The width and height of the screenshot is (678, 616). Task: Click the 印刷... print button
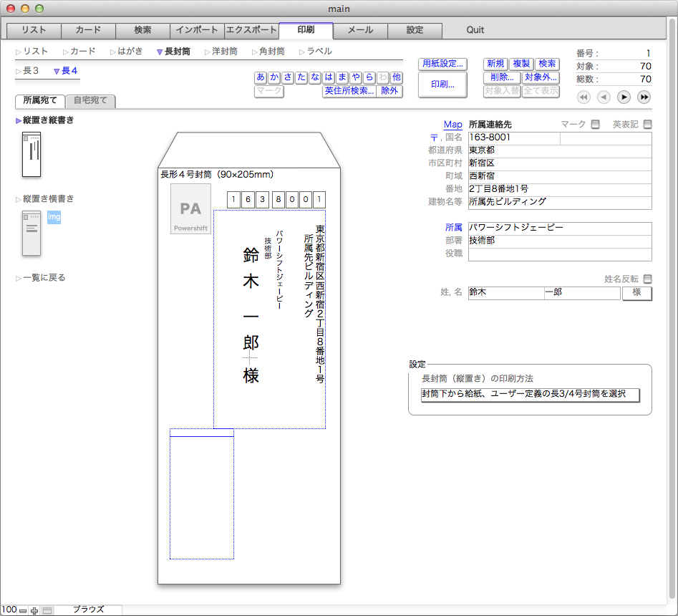coord(442,85)
